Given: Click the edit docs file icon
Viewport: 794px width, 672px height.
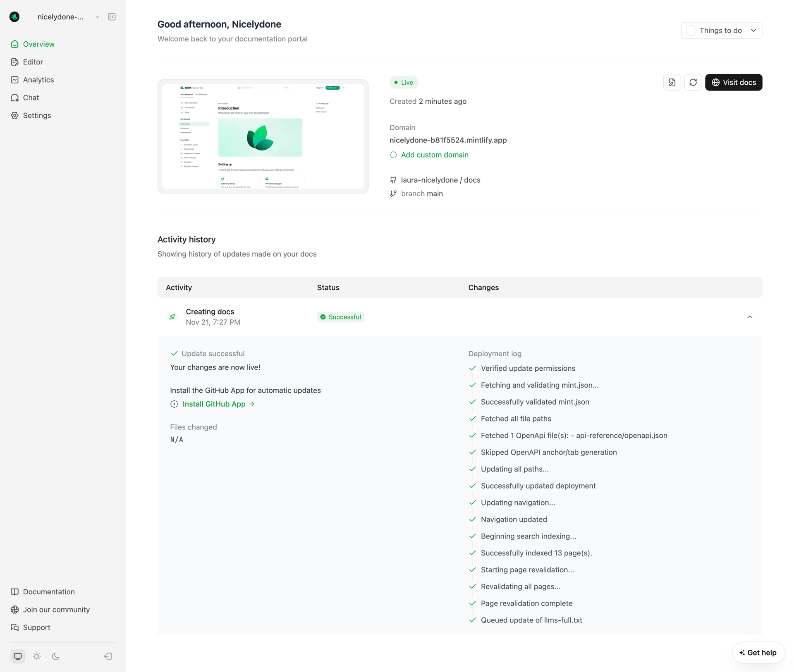Looking at the screenshot, I should tap(672, 82).
